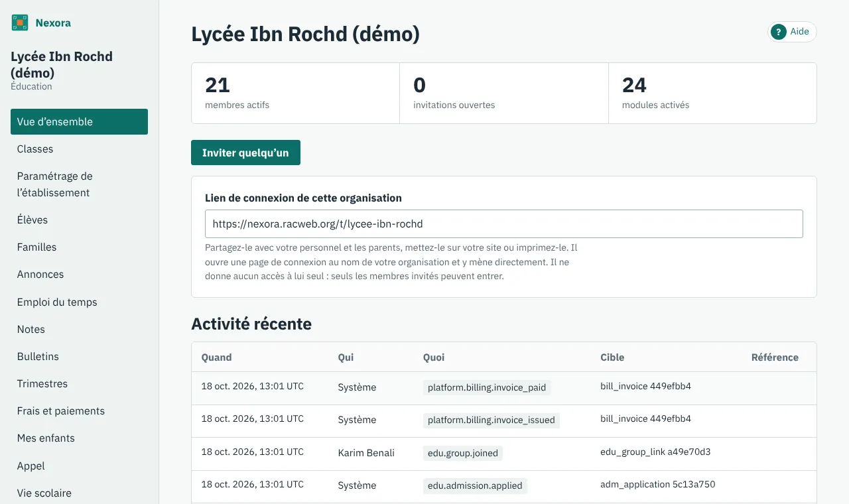Select Trimestres in the sidebar
This screenshot has width=849, height=504.
pos(79,383)
